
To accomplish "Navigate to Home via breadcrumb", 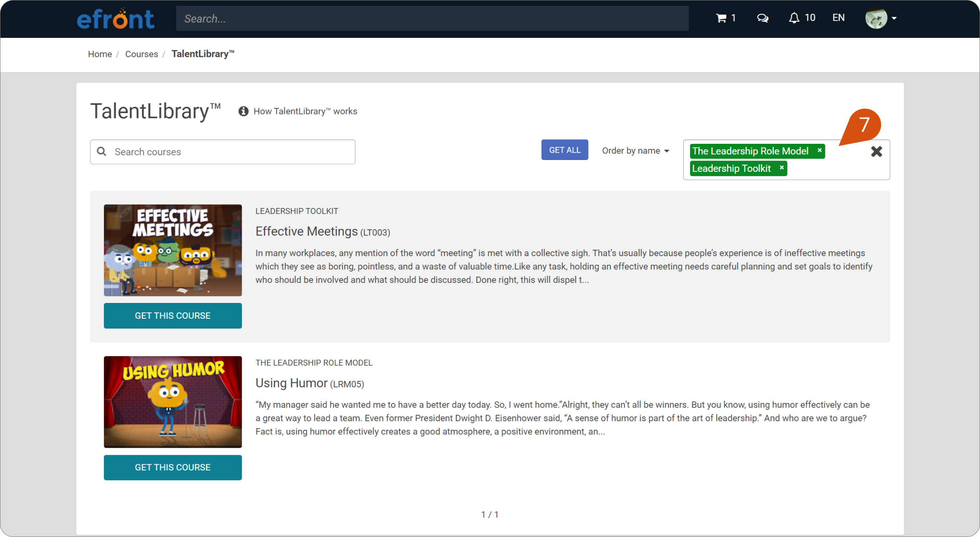I will [x=100, y=54].
